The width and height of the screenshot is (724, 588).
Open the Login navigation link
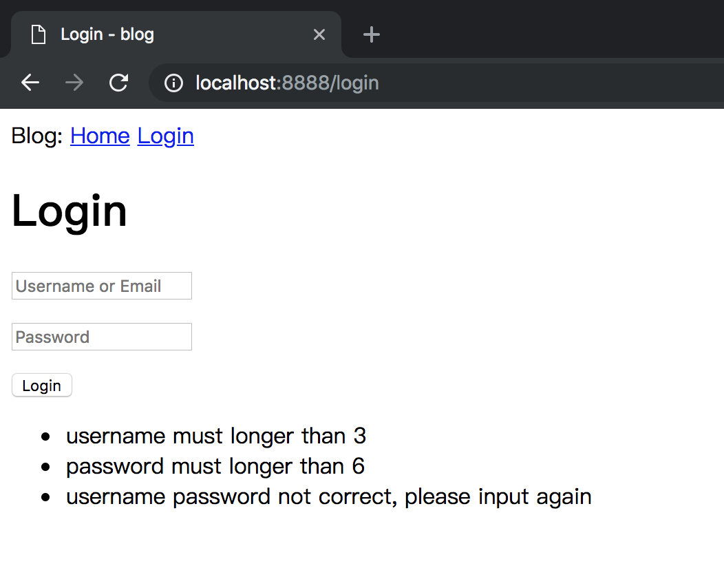[165, 136]
